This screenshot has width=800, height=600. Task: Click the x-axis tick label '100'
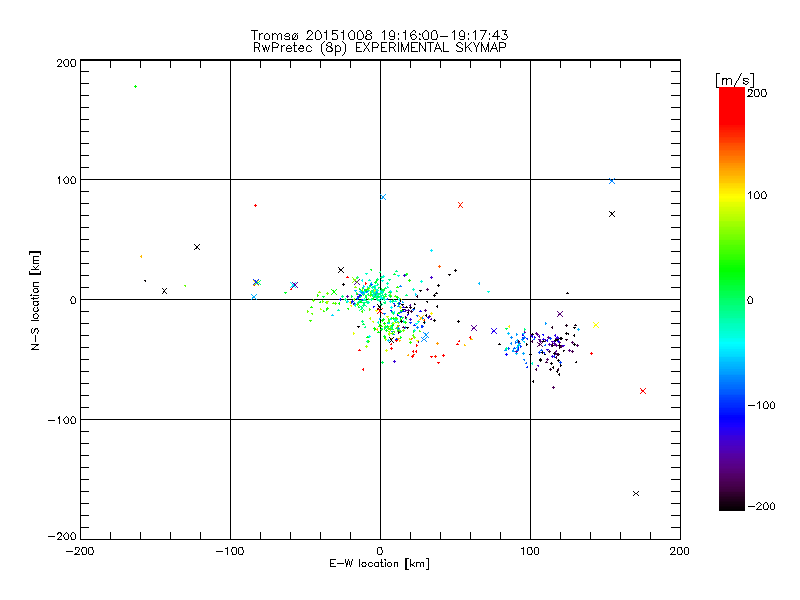530,552
